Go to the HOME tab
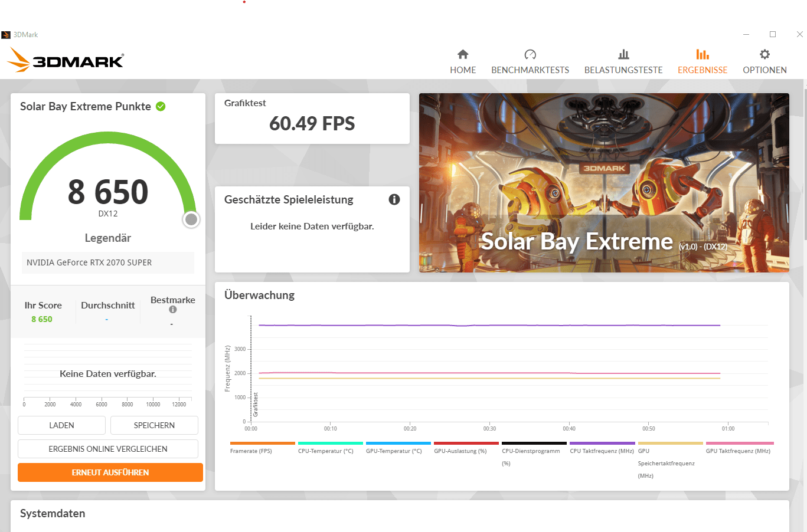The image size is (807, 532). [463, 62]
